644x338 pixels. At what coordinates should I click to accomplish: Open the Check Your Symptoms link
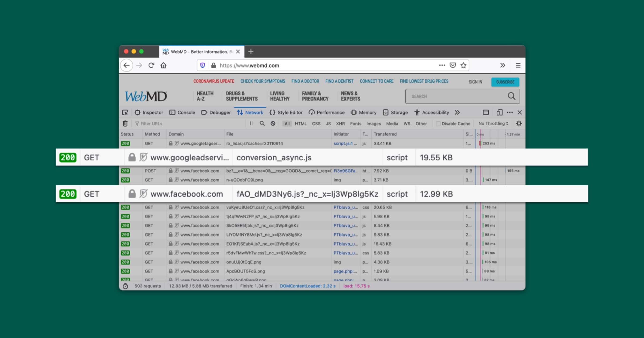point(263,81)
